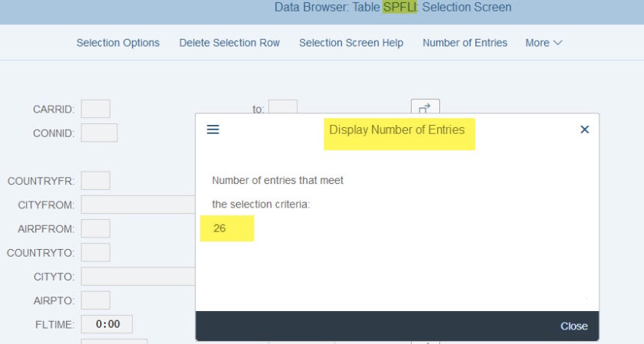Open Selection Screen Help

click(351, 43)
